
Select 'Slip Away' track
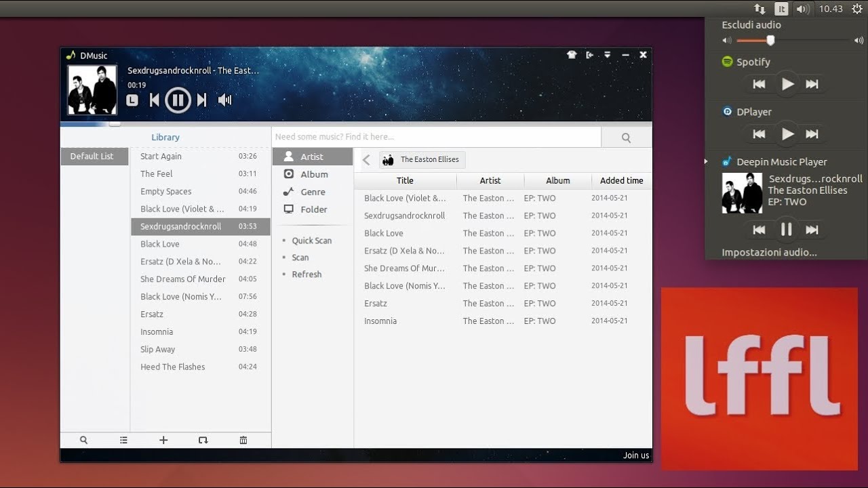201,349
